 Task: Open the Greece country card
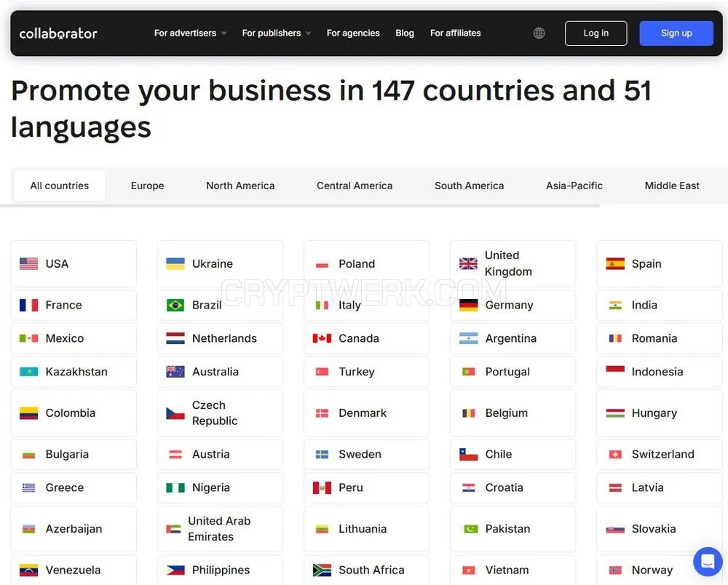pyautogui.click(x=74, y=488)
